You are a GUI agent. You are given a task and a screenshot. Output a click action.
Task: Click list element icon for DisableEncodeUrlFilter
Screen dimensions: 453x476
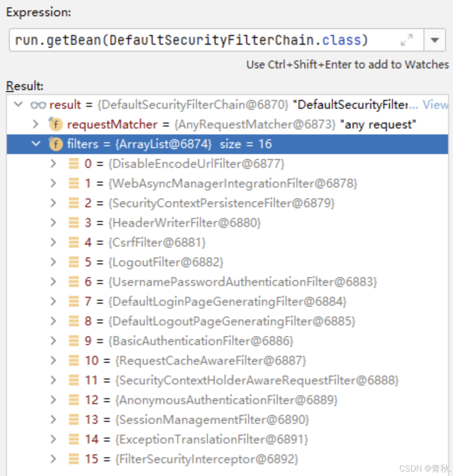(74, 164)
